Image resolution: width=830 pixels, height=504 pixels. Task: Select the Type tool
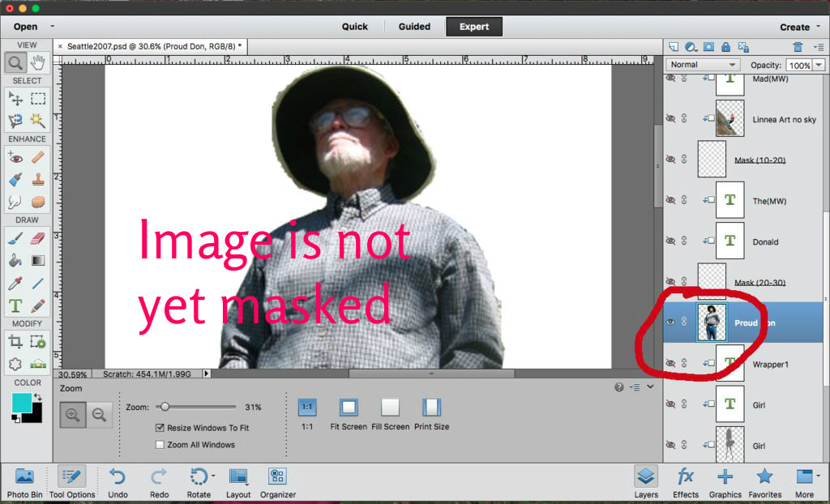pos(15,306)
